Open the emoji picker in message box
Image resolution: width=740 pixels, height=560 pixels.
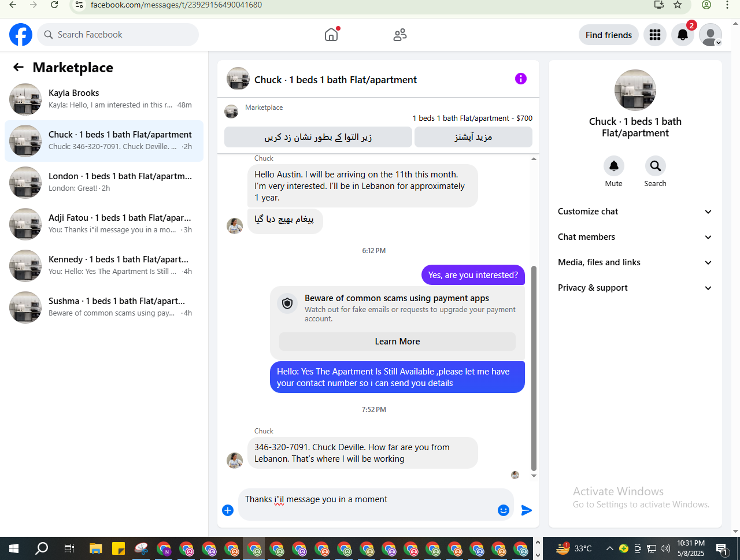(x=504, y=510)
